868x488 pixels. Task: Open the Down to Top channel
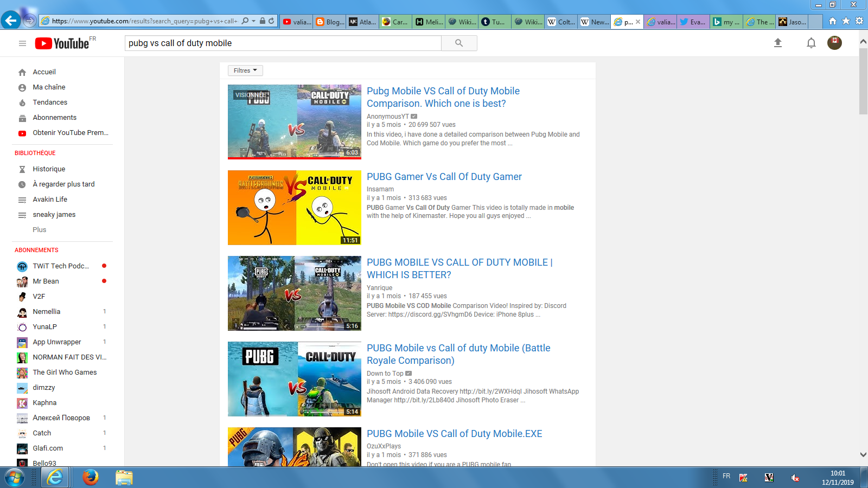(385, 374)
